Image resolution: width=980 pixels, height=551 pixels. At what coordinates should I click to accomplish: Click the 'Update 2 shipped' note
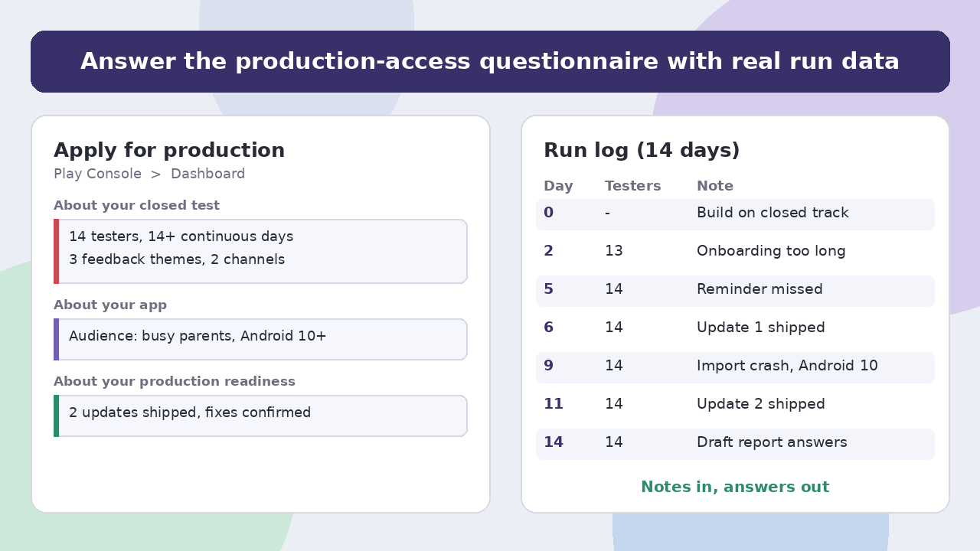point(761,404)
